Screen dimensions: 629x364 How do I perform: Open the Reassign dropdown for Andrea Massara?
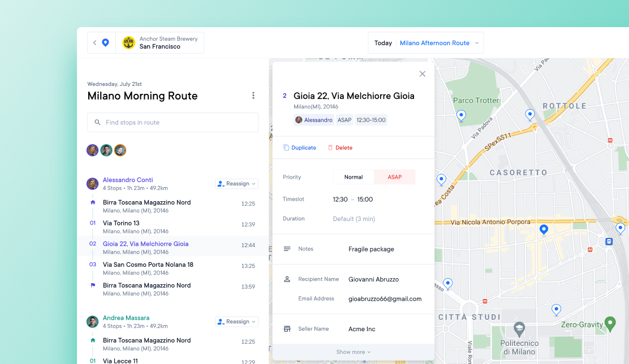pyautogui.click(x=236, y=321)
